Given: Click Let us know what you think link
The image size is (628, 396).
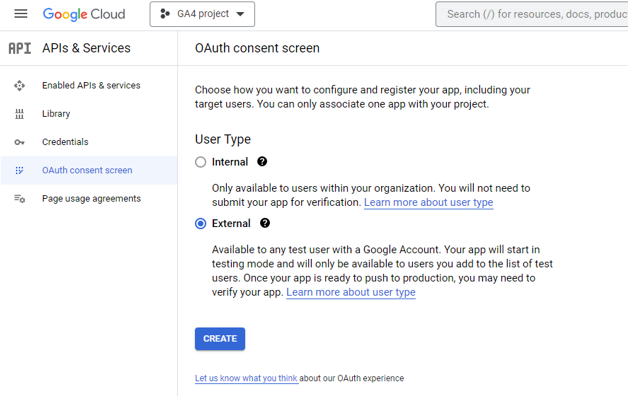Looking at the screenshot, I should click(x=246, y=378).
